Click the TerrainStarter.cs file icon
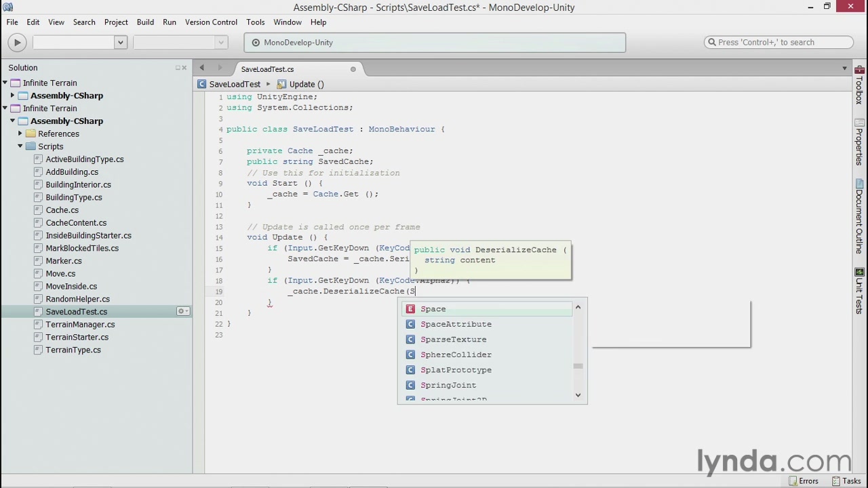 [38, 338]
